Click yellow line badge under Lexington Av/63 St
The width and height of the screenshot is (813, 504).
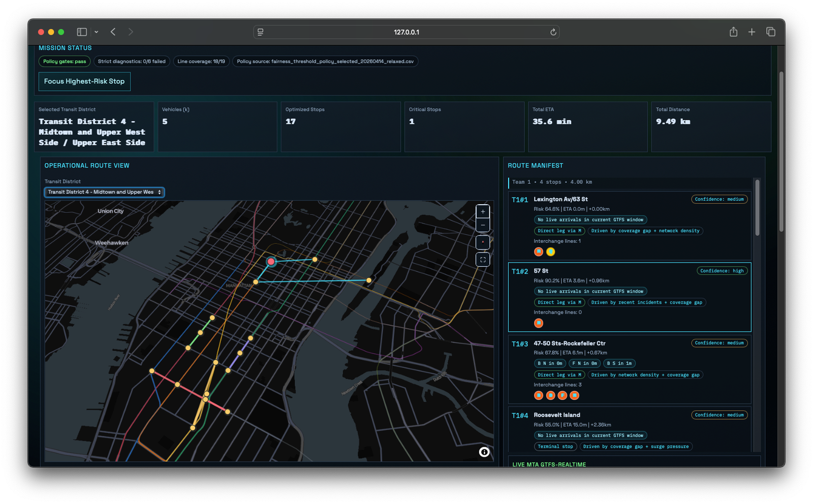(x=550, y=251)
